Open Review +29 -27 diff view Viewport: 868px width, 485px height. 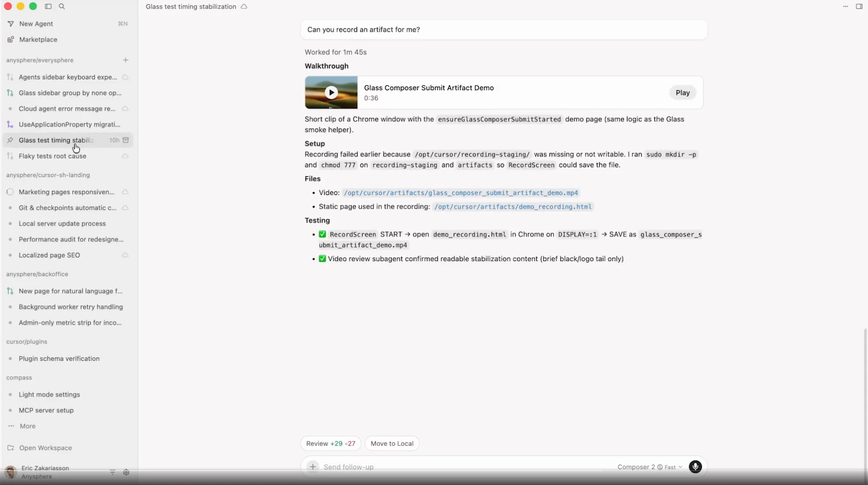[x=331, y=443]
